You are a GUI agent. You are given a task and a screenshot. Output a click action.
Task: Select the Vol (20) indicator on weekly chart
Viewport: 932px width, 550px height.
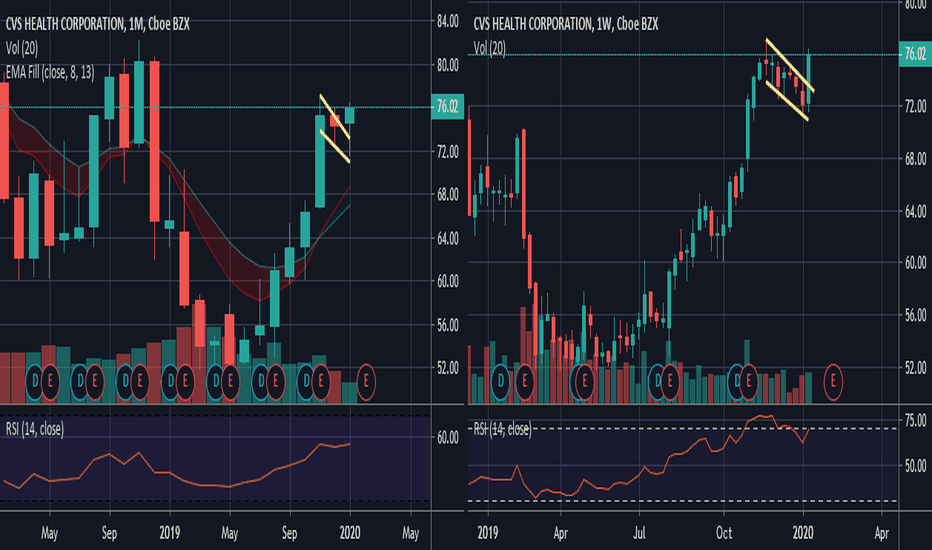click(490, 48)
